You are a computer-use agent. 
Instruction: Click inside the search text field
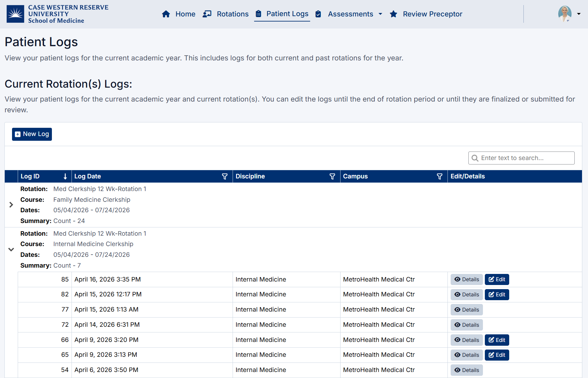coord(522,158)
